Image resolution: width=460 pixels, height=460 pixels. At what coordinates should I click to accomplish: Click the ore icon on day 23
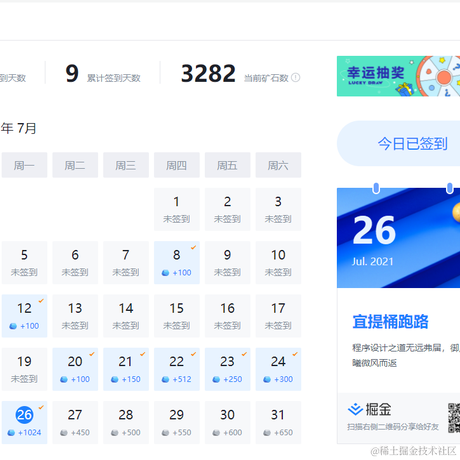click(x=216, y=380)
